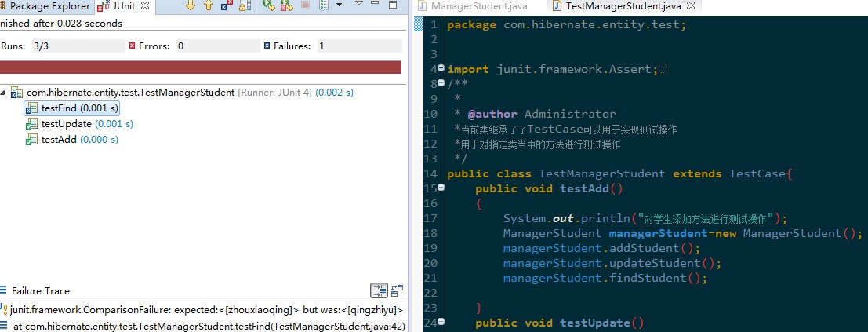The height and width of the screenshot is (332, 868).
Task: Toggle Show Failures Only filter
Action: point(227,6)
